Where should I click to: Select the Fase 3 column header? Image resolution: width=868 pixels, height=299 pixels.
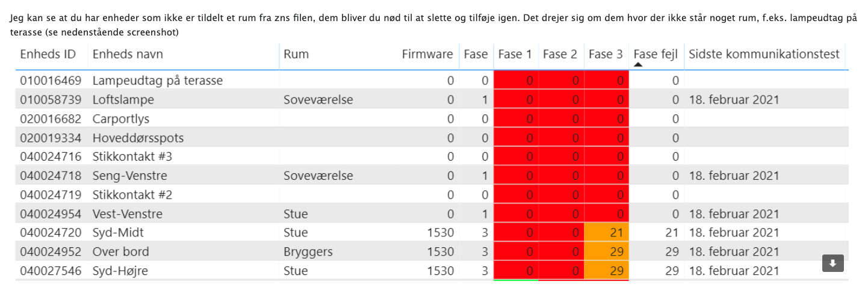tap(606, 54)
